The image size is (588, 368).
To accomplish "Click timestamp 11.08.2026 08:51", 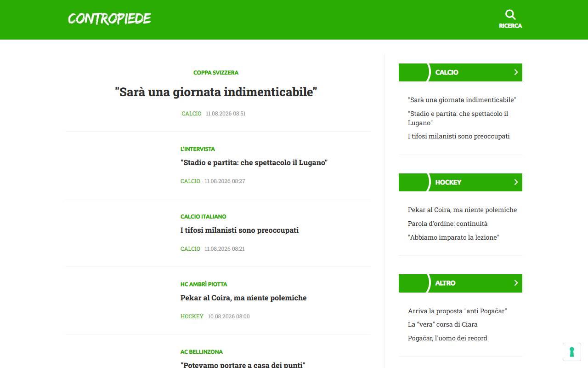I will pyautogui.click(x=226, y=114).
